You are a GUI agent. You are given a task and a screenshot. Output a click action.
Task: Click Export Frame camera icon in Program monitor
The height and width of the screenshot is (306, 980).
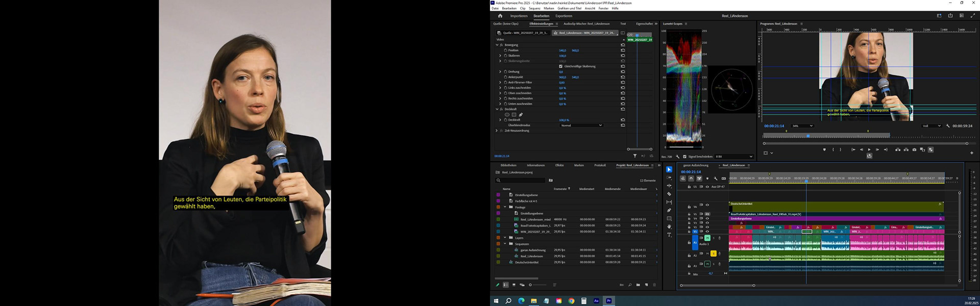[x=914, y=149]
